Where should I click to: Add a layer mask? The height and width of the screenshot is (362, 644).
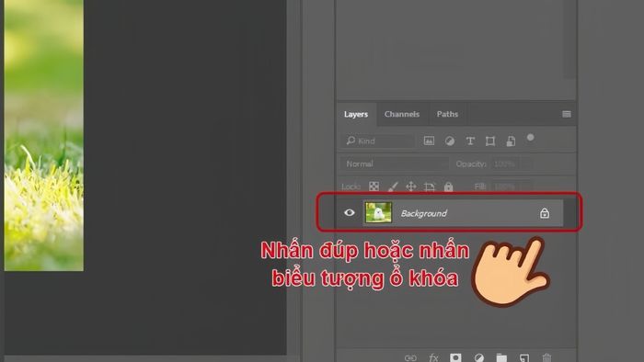[x=455, y=358]
